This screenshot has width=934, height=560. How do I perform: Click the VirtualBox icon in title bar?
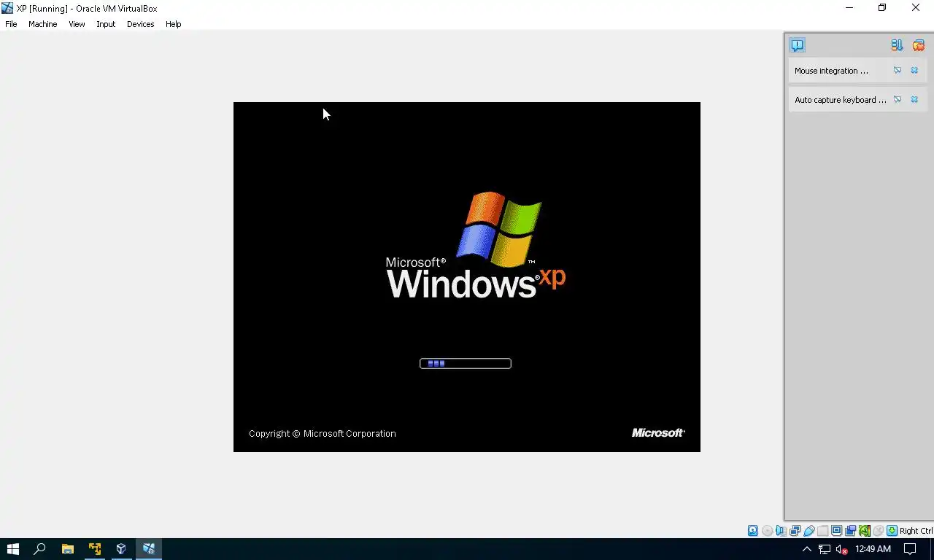point(7,8)
